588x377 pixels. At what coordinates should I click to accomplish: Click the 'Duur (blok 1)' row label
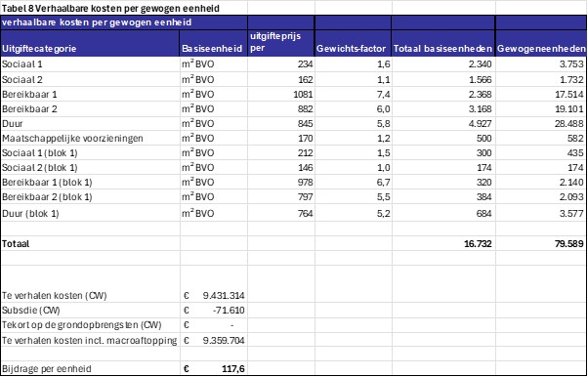click(x=30, y=214)
